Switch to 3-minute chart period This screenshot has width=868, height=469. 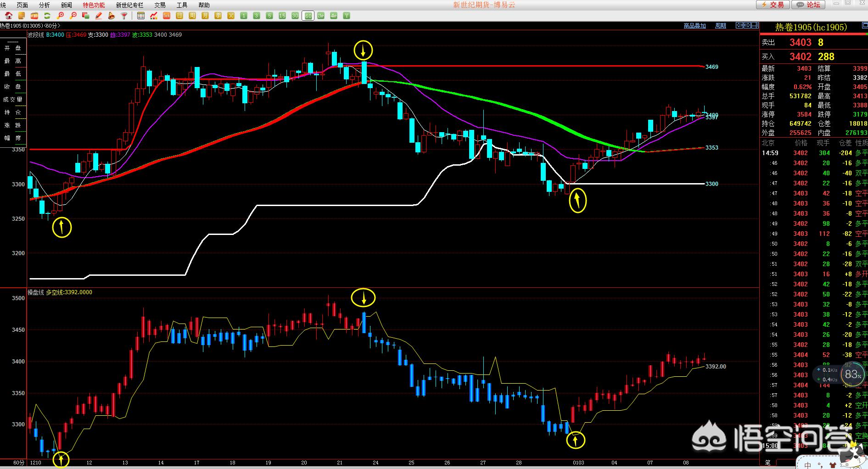(257, 16)
